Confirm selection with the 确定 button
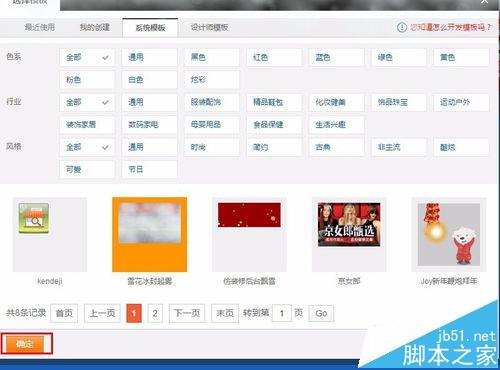 click(x=25, y=344)
